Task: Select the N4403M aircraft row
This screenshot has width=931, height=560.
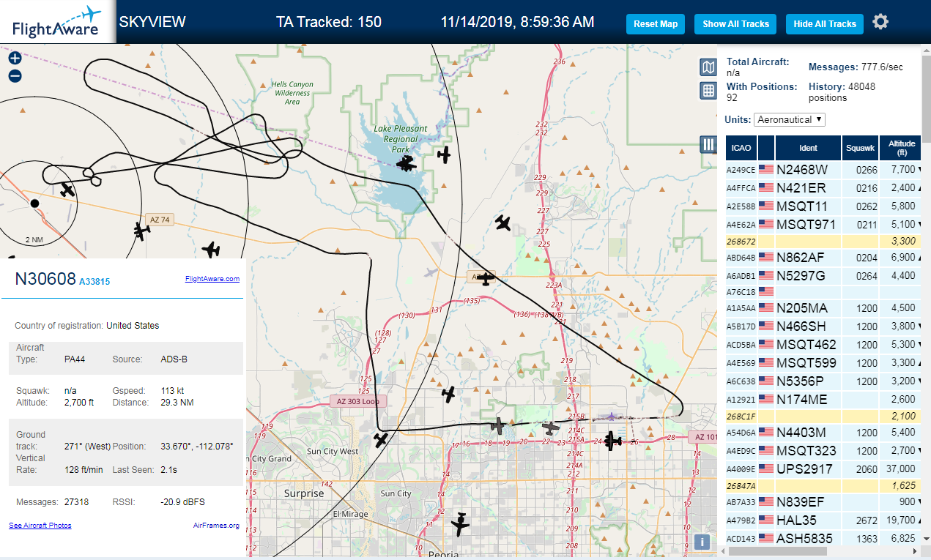Action: [x=823, y=432]
